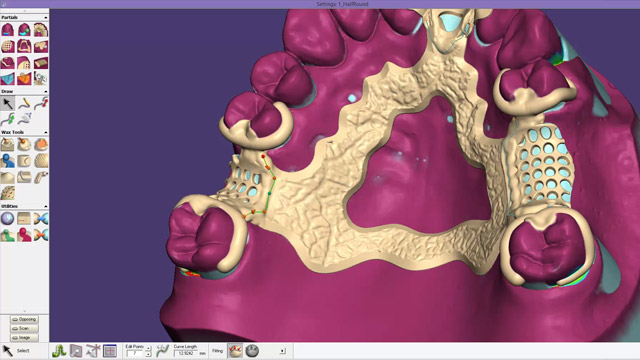This screenshot has height=360, width=640.
Task: Click the mesh pattern wax tool
Action: pos(41,161)
